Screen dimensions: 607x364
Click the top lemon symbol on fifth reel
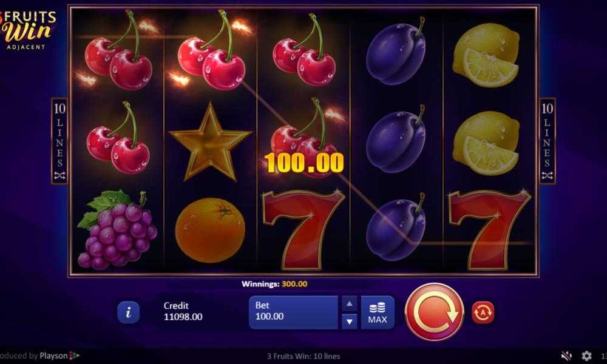coord(486,55)
